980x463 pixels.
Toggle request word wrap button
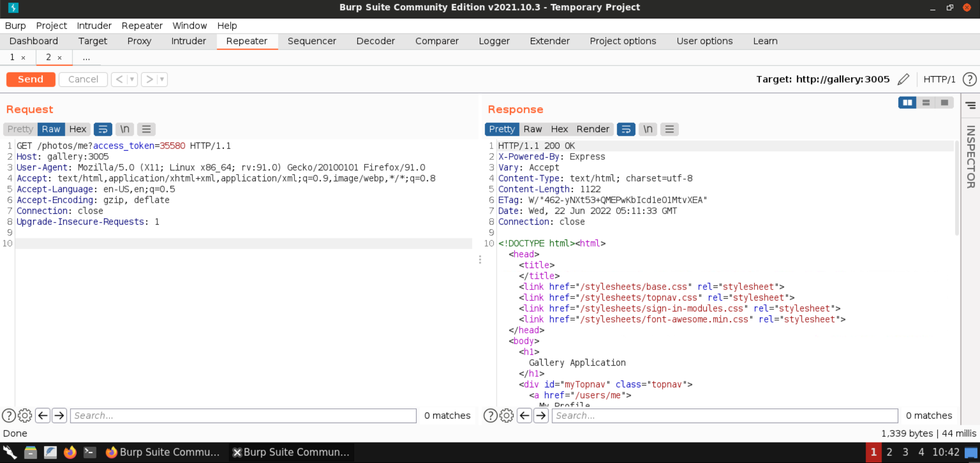pyautogui.click(x=103, y=129)
